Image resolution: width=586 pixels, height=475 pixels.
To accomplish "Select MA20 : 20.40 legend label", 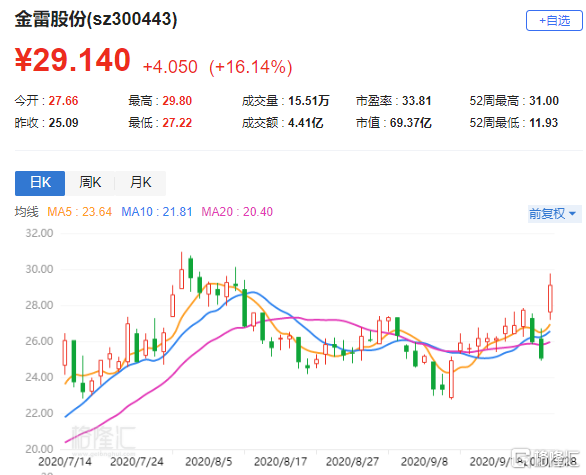I will click(237, 212).
